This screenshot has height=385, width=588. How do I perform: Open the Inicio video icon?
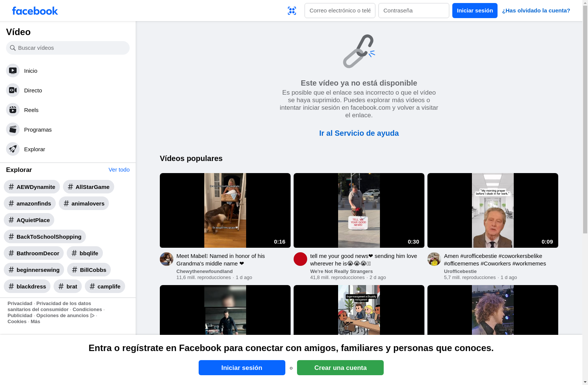tap(13, 71)
